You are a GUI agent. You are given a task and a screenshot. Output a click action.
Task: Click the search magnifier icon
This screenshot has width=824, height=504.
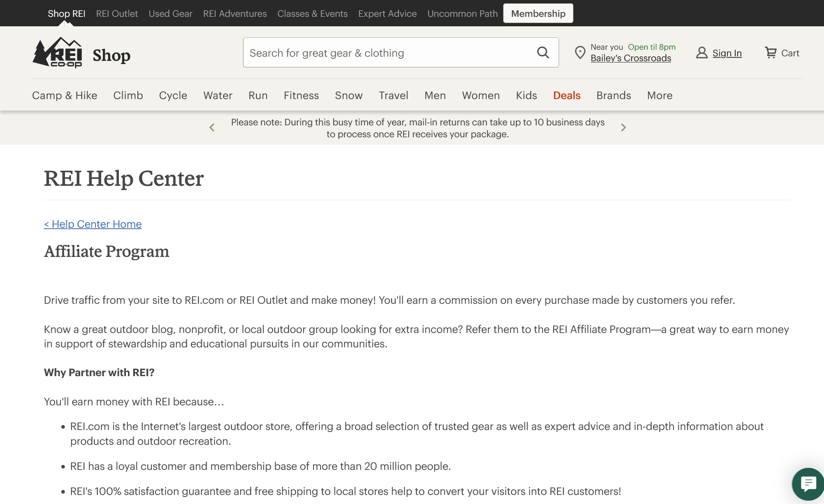coord(543,53)
